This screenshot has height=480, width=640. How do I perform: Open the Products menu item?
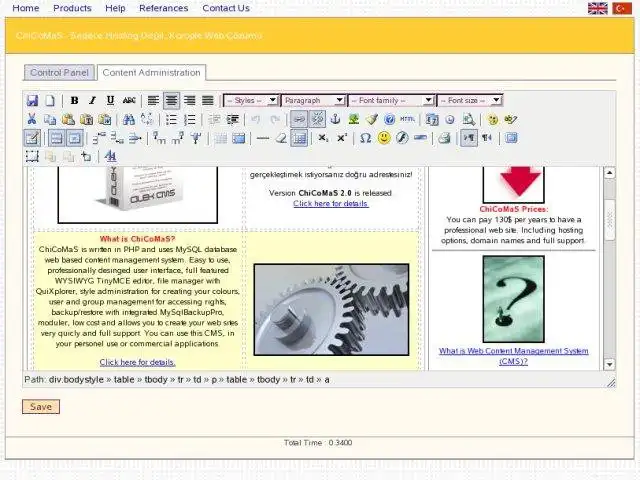[72, 8]
